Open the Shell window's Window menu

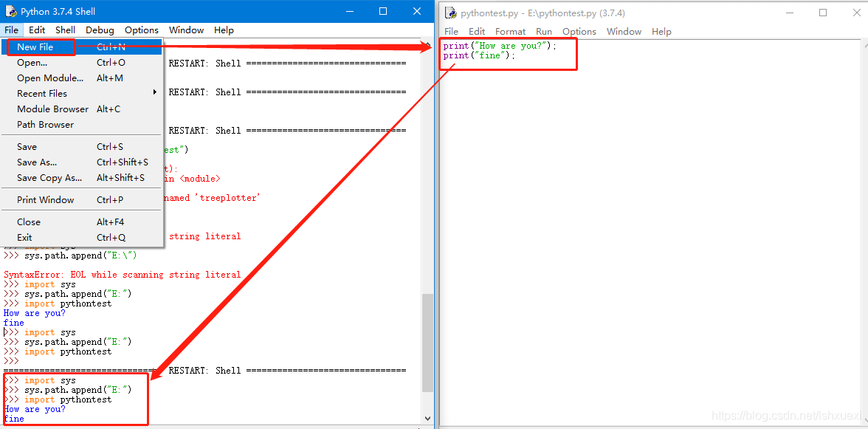pos(186,30)
